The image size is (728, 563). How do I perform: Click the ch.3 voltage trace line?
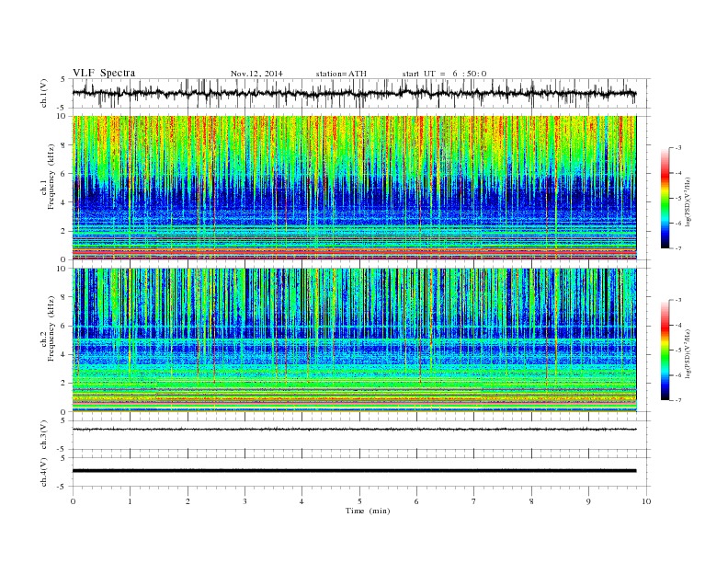354,430
